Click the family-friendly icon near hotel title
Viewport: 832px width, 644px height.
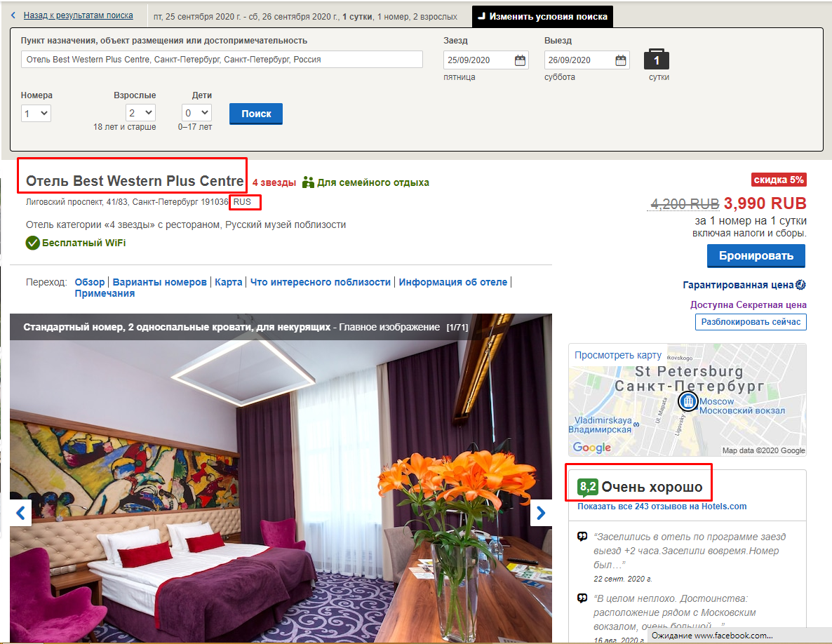[x=308, y=182]
